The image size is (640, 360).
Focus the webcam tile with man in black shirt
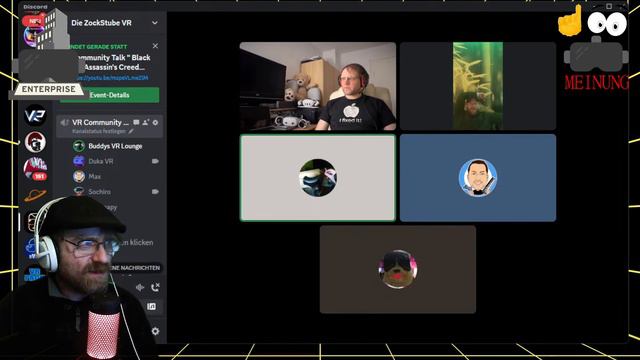[318, 86]
